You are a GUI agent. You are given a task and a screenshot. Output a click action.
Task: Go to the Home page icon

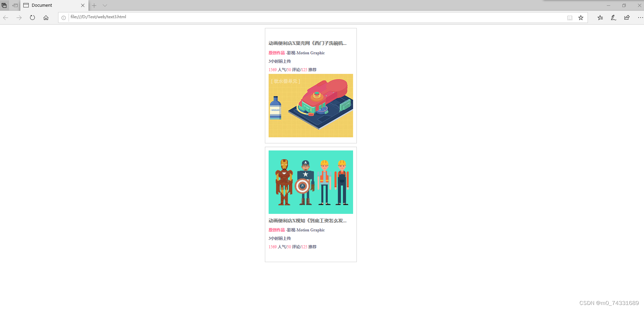pos(46,18)
